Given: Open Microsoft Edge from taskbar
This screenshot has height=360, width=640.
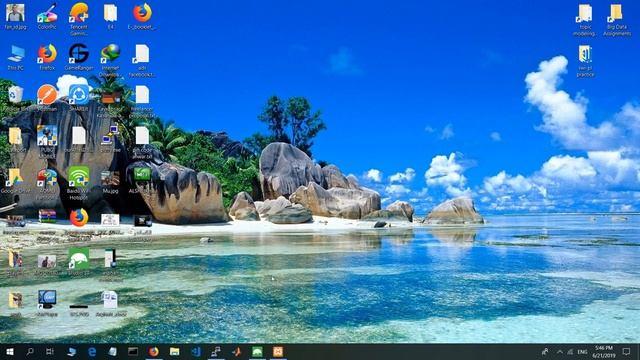Looking at the screenshot, I should [92, 351].
